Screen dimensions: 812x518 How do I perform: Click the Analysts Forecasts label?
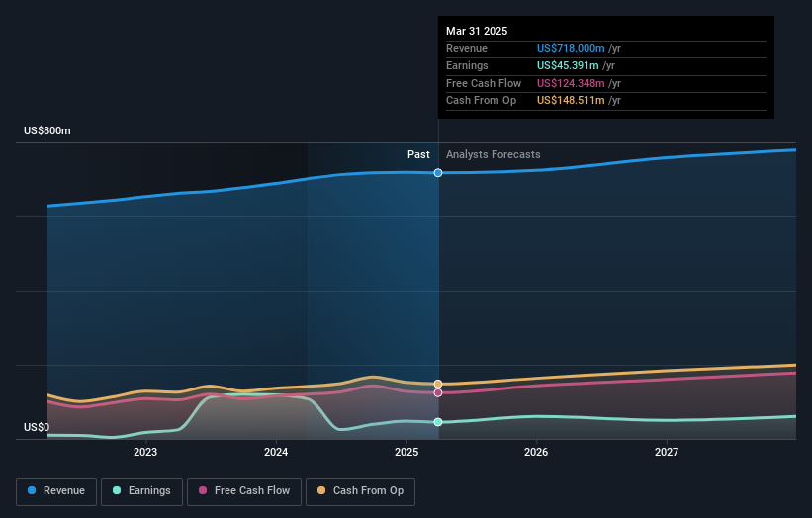493,155
